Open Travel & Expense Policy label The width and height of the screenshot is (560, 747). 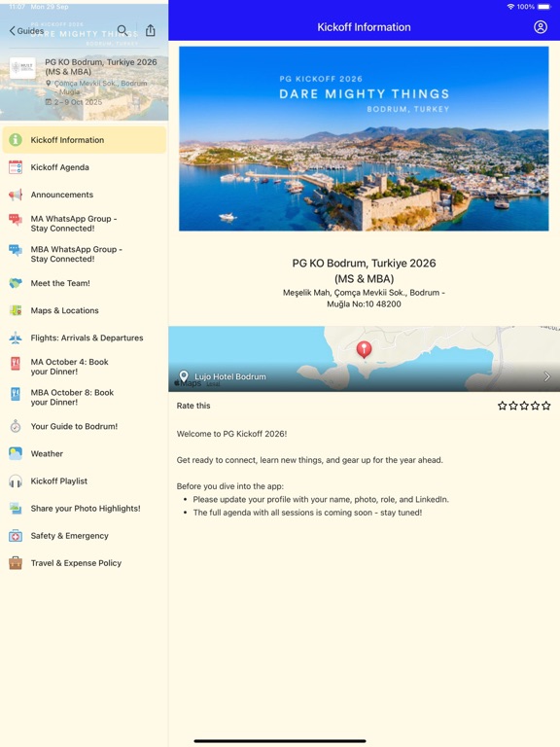point(76,563)
